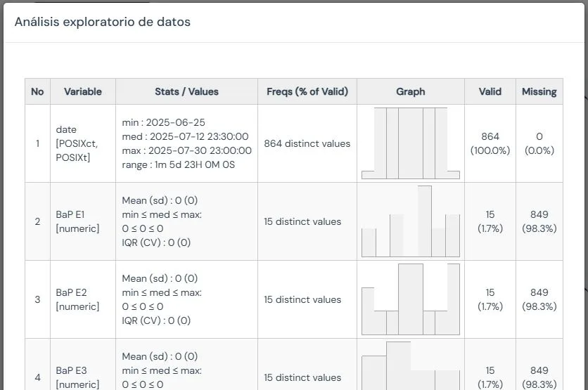Select the 'BaP E2 [numeric]' variable cell

(83, 299)
